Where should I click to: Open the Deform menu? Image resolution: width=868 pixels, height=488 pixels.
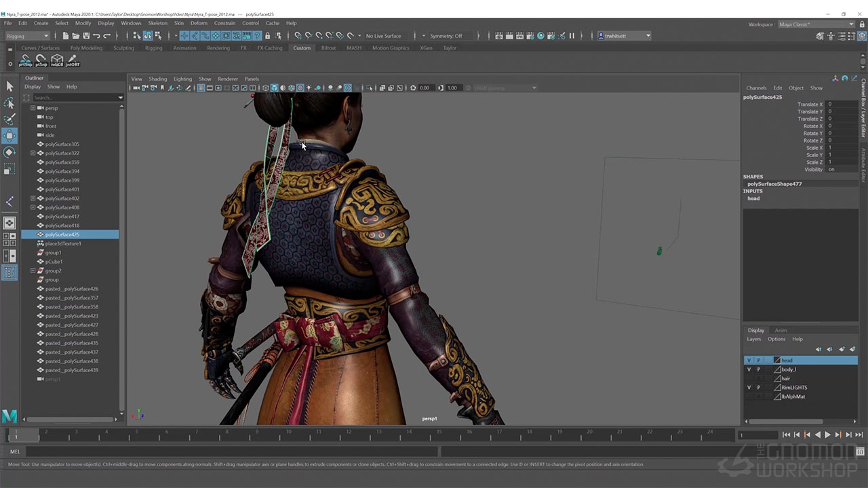click(x=199, y=23)
